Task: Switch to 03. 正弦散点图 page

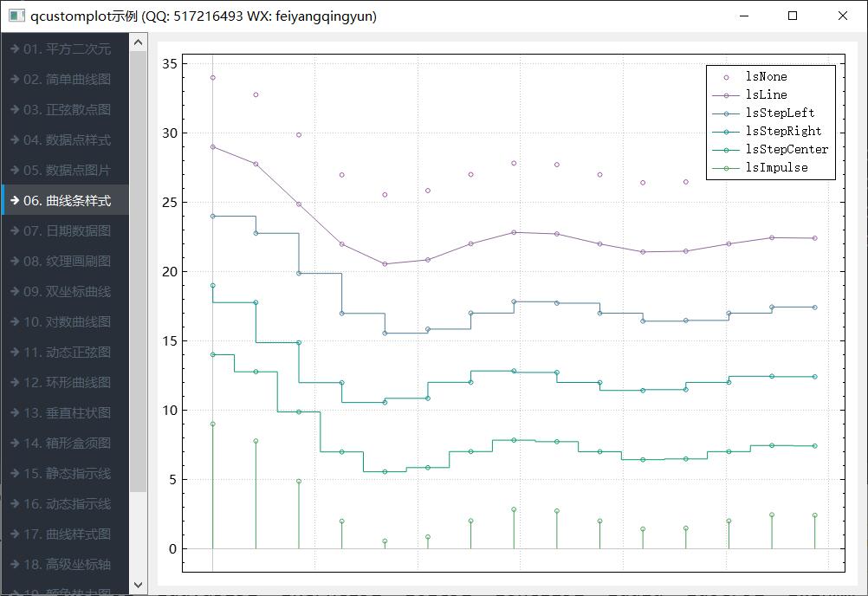Action: (66, 110)
